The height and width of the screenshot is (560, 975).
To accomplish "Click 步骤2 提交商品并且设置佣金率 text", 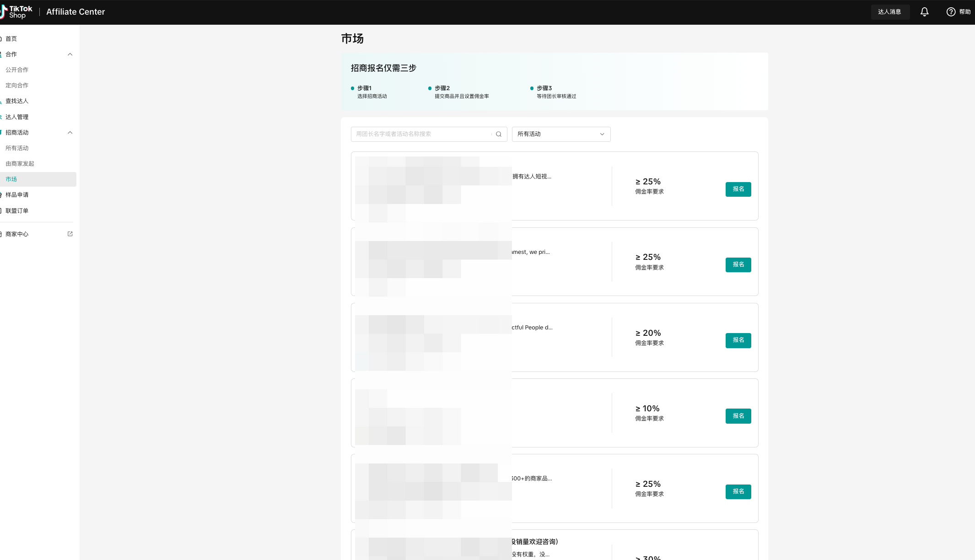I will (462, 92).
